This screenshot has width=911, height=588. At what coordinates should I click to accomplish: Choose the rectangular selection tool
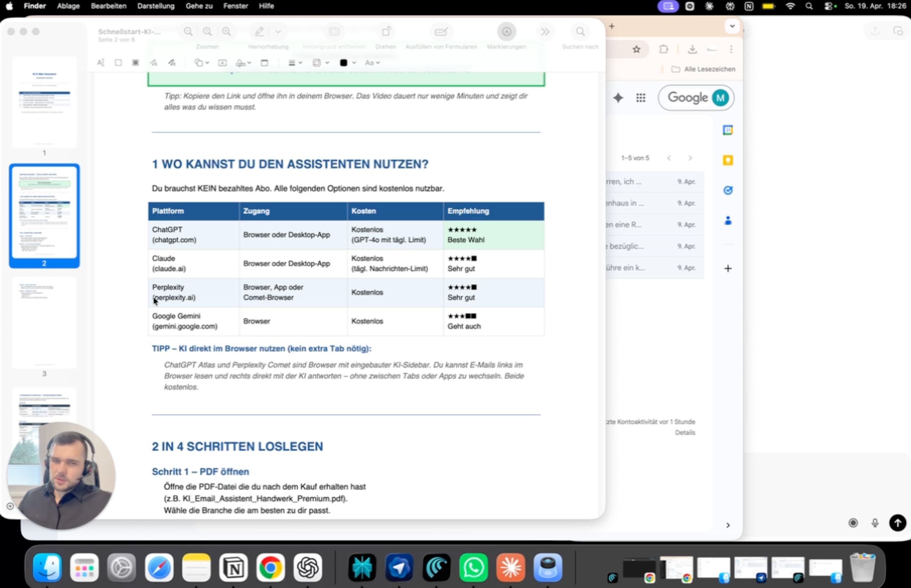click(118, 63)
